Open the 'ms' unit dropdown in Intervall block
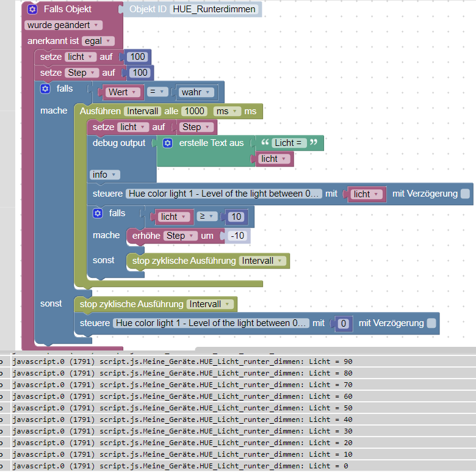Viewport: 476px width, 472px height. pyautogui.click(x=227, y=112)
